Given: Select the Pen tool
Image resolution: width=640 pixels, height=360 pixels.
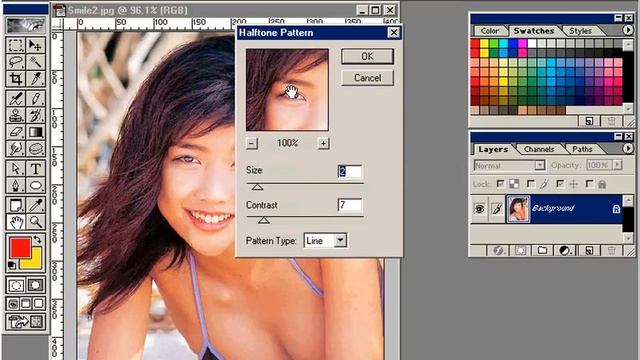Looking at the screenshot, I should [x=16, y=185].
